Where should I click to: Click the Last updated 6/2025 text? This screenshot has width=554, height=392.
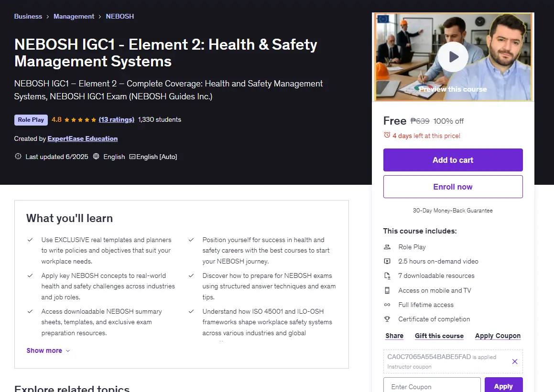(57, 157)
